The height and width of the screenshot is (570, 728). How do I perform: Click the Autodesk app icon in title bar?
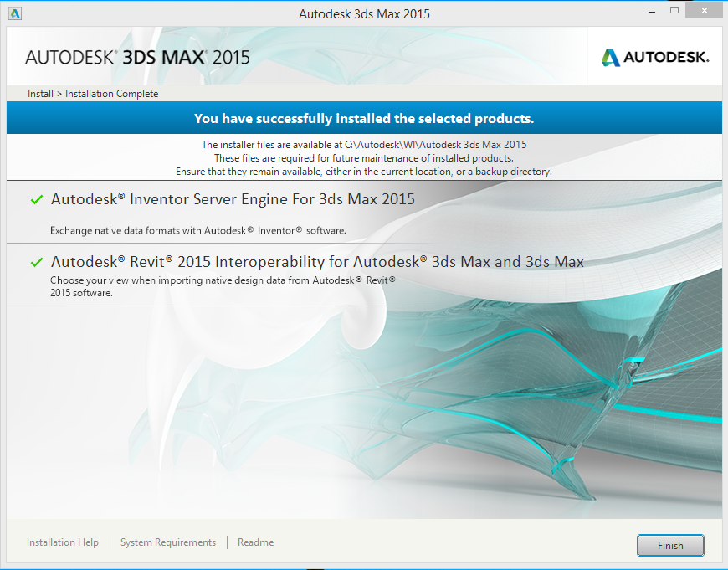(x=15, y=13)
